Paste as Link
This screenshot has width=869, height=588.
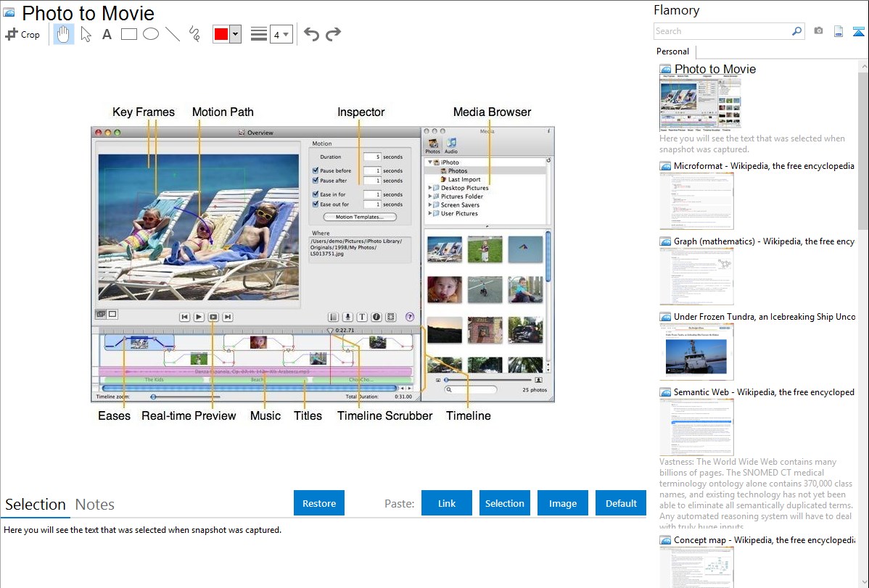pyautogui.click(x=447, y=503)
